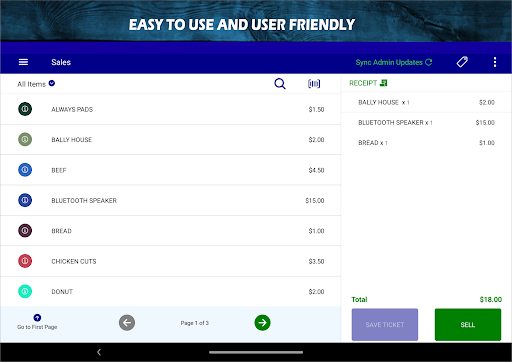
Task: Tap the Android home gesture bar
Action: (256, 352)
